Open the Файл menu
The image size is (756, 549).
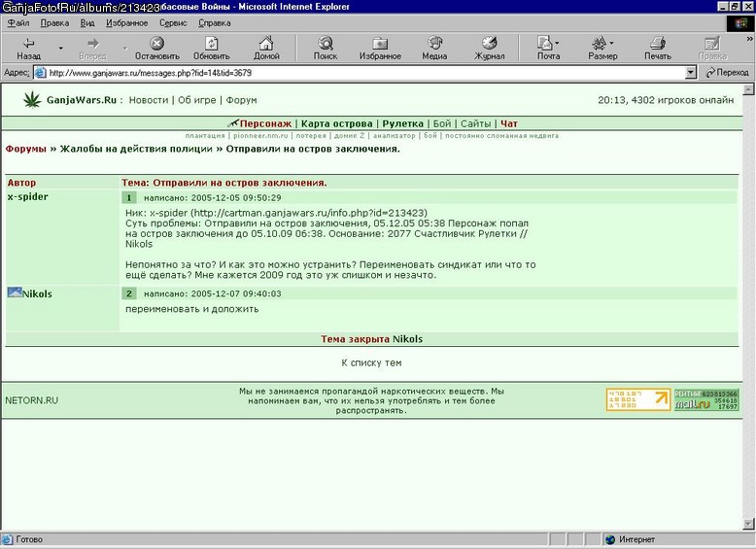17,22
